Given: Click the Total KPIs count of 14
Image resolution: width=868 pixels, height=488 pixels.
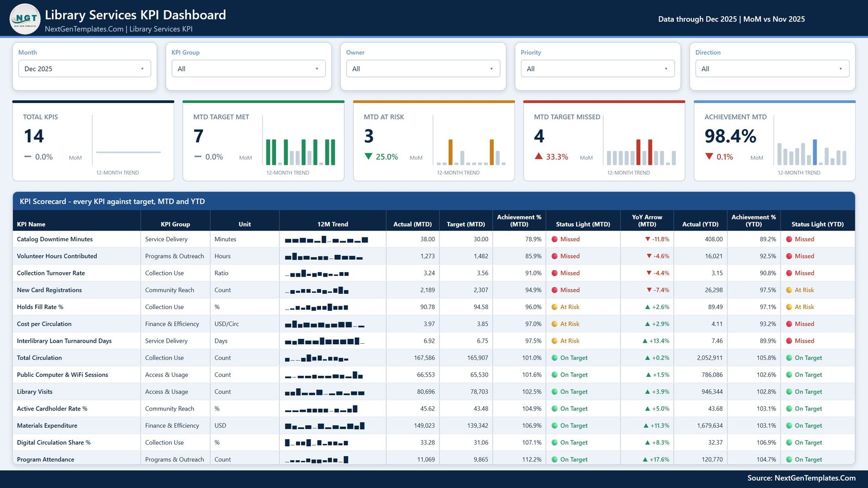Looking at the screenshot, I should 34,136.
